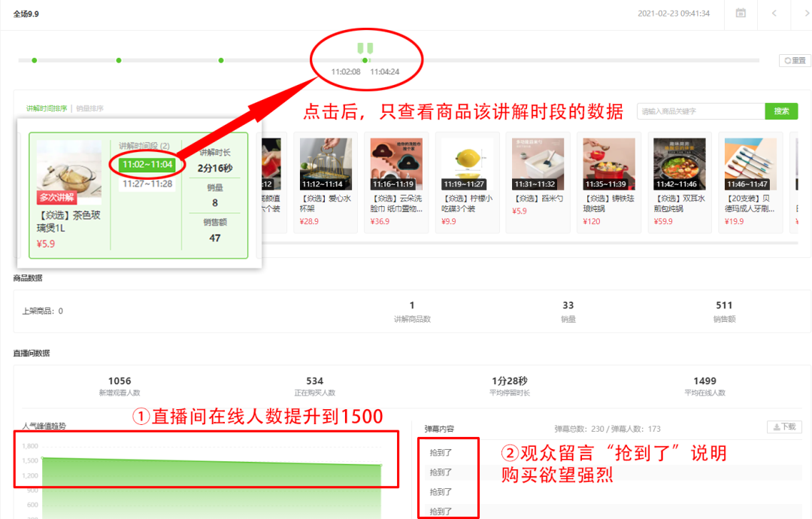
Task: Open the 云朵洗脸巾 product thumbnail
Action: coord(396,164)
